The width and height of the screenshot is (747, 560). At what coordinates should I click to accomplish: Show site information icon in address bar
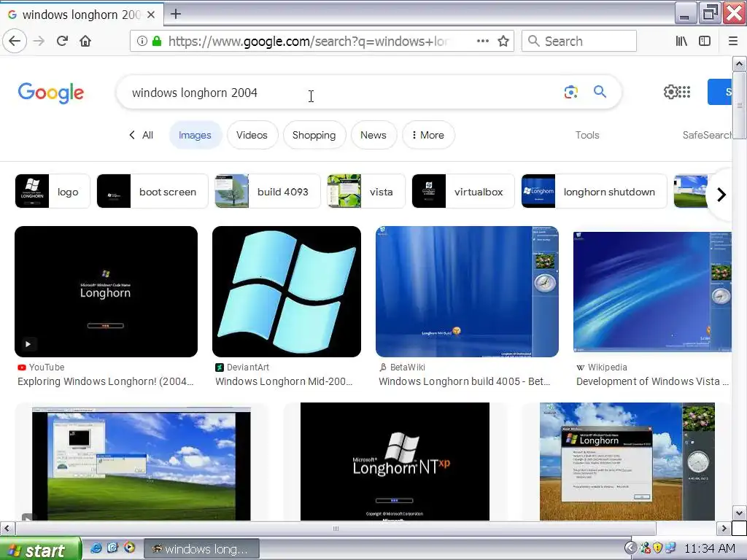point(142,41)
